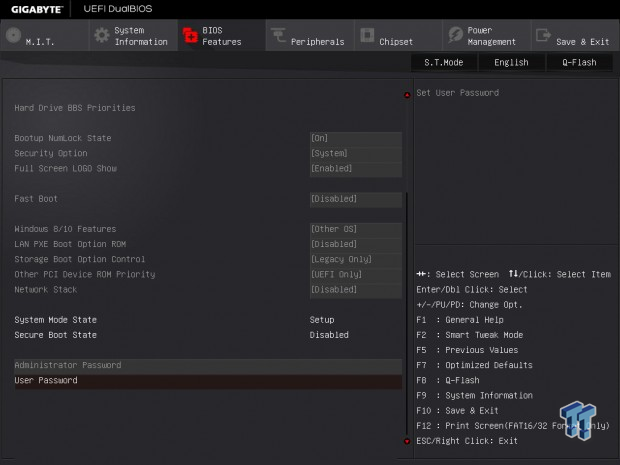Image resolution: width=620 pixels, height=465 pixels.
Task: Change Network Stack [Disabled] value
Action: click(x=356, y=289)
